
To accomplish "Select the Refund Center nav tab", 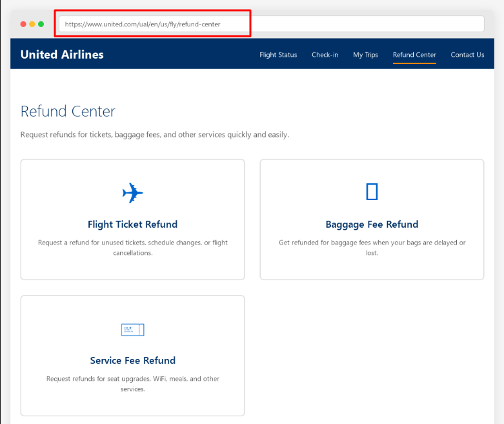I will [x=414, y=55].
